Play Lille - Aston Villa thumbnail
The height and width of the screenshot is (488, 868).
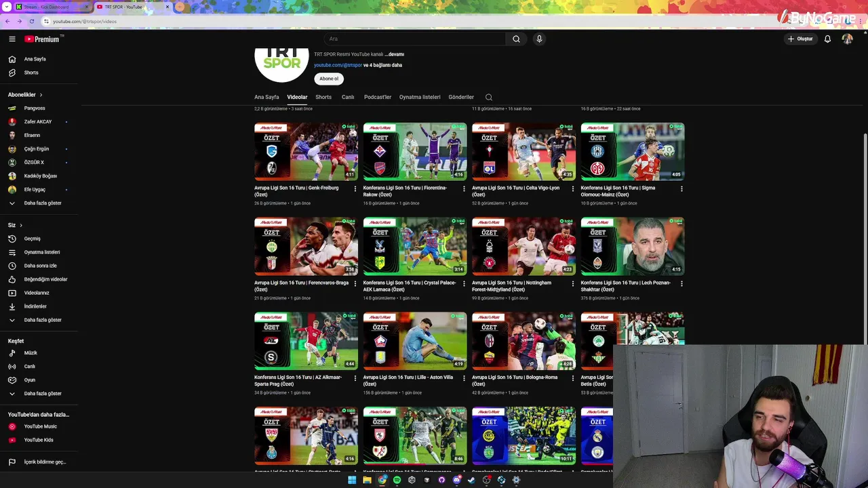(x=415, y=341)
